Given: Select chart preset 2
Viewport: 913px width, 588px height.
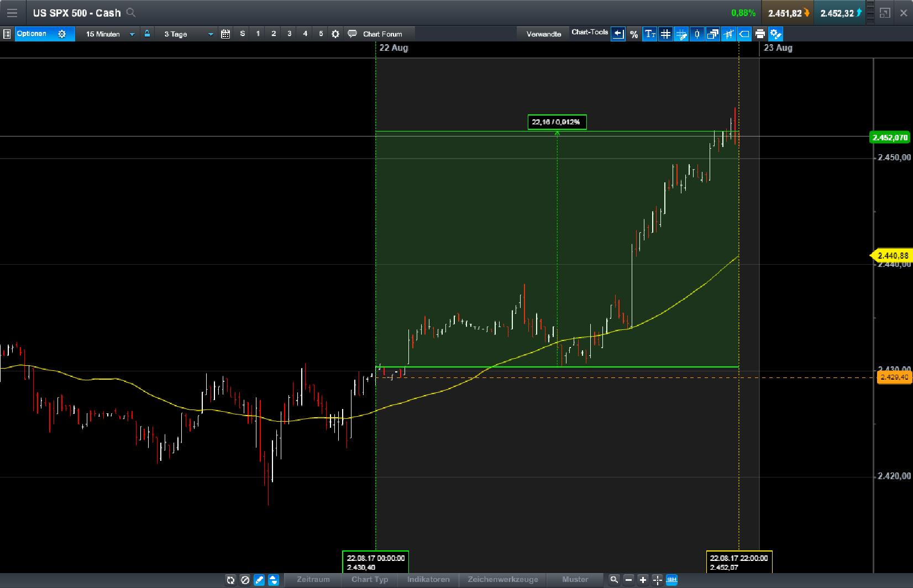Looking at the screenshot, I should [x=274, y=34].
